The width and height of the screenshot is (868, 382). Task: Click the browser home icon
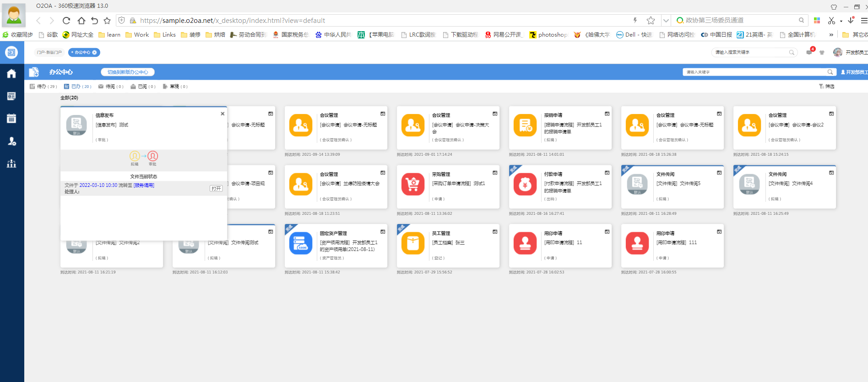81,21
